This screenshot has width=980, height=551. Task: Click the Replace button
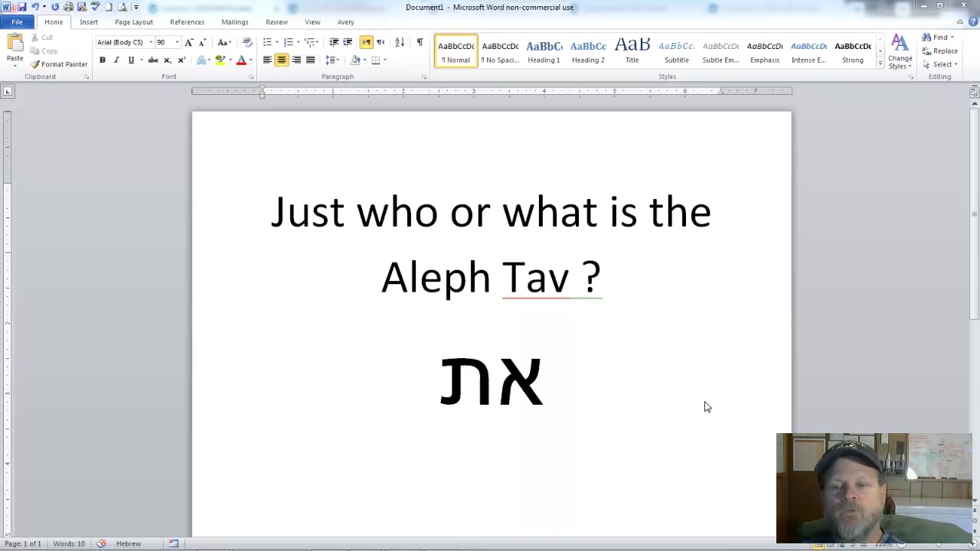(940, 51)
